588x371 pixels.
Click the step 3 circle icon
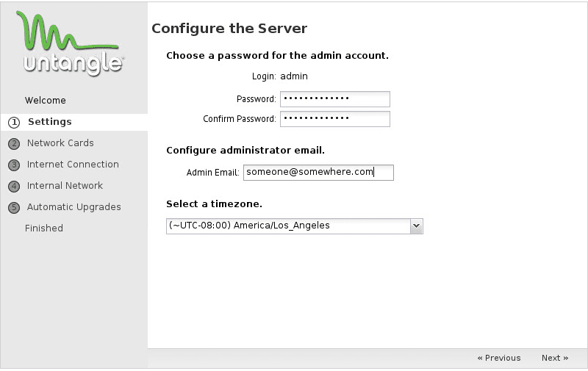(13, 165)
